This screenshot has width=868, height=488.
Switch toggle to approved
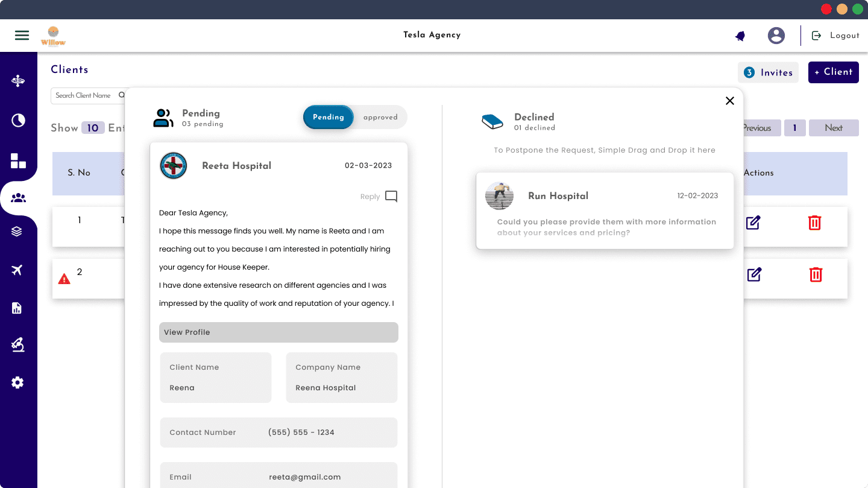(380, 118)
